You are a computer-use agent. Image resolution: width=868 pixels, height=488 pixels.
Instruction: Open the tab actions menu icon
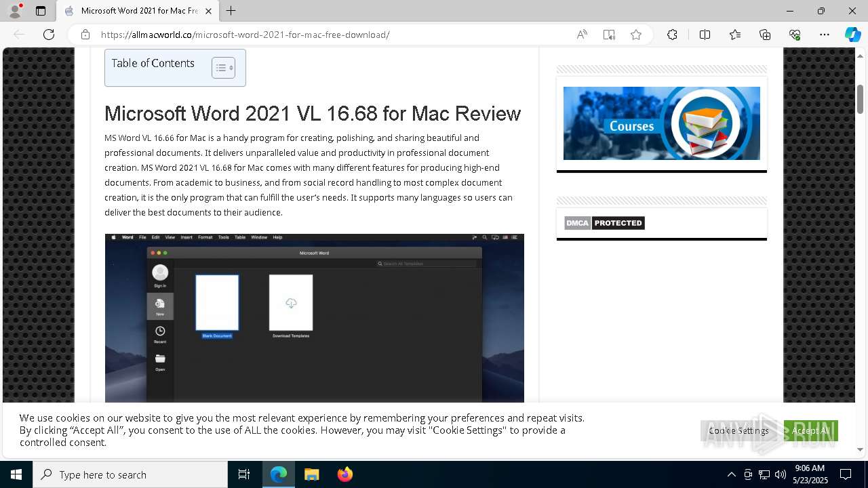tap(41, 11)
